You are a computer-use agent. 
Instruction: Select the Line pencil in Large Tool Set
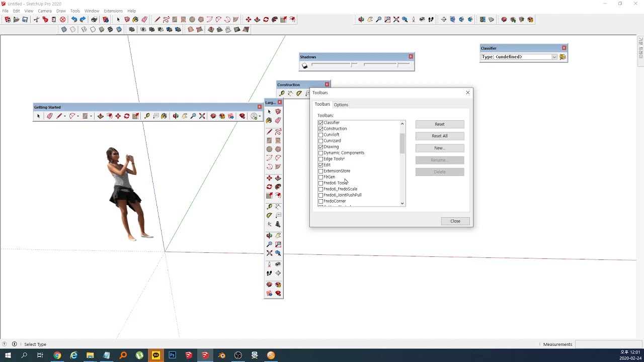tap(269, 132)
